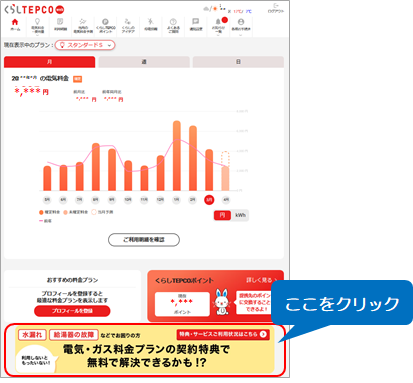Open the くらしTEPCOポイント P icon
Screen dimensions: 413x383
(x=106, y=25)
